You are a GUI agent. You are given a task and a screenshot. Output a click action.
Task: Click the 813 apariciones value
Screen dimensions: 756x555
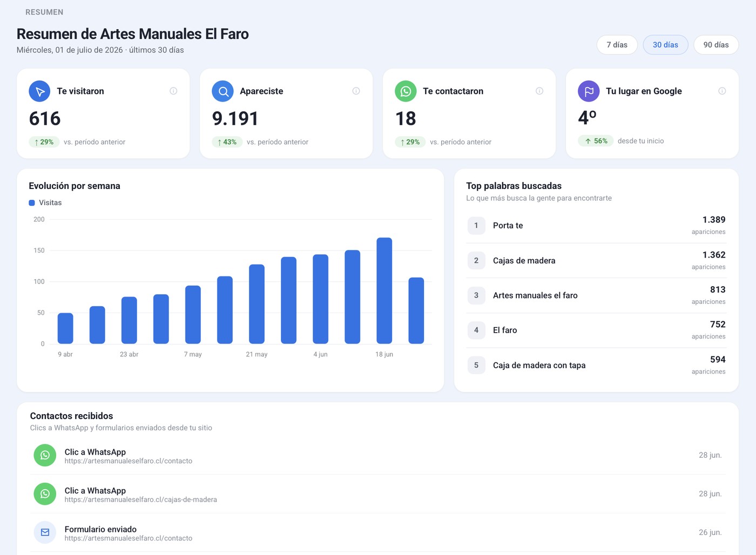(718, 290)
